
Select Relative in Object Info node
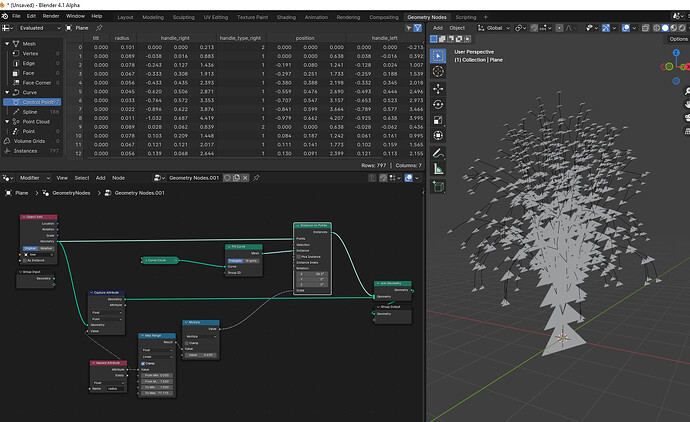[46, 248]
